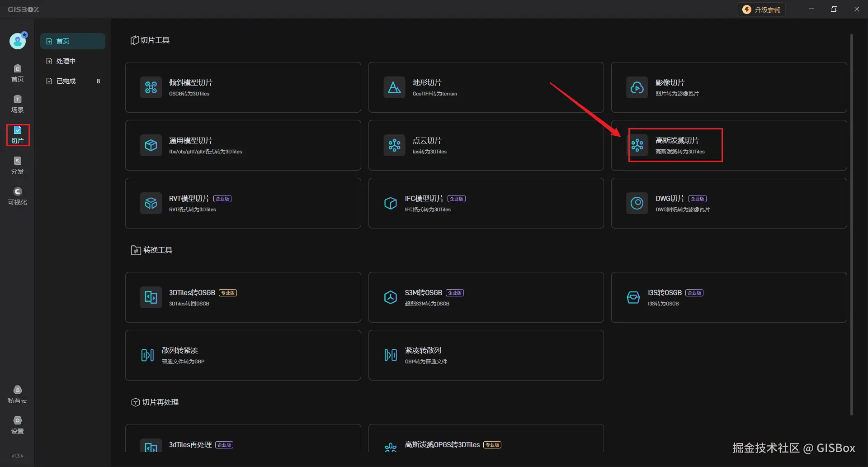Open the 紧凑转散列 converter title

click(423, 351)
